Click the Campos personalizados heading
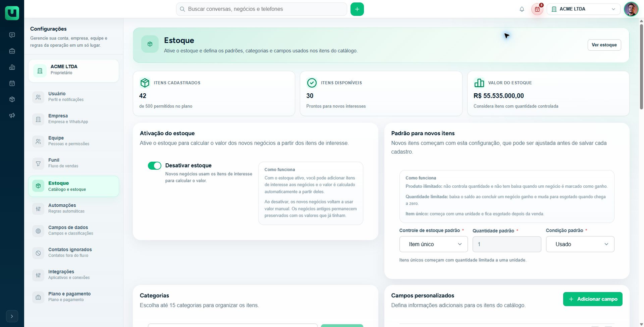 (x=423, y=296)
